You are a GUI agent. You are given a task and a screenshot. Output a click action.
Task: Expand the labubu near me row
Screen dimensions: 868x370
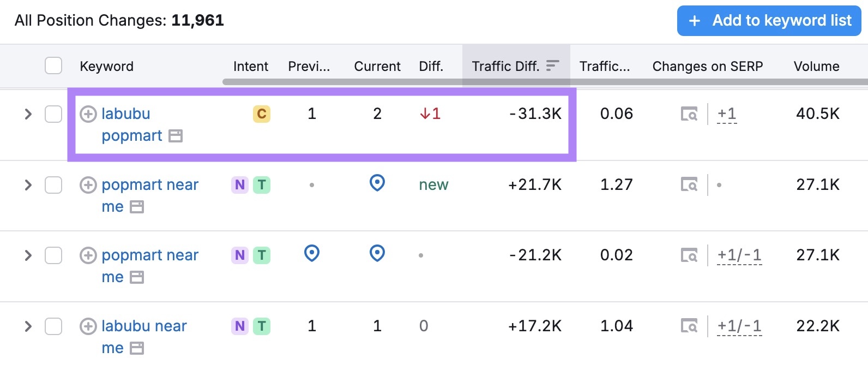28,326
